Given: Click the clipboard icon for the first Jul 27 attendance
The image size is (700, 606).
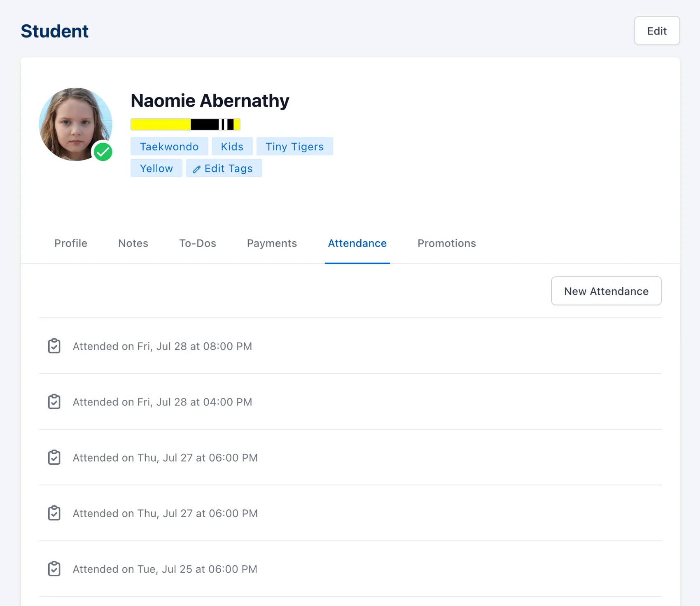Looking at the screenshot, I should click(x=54, y=457).
